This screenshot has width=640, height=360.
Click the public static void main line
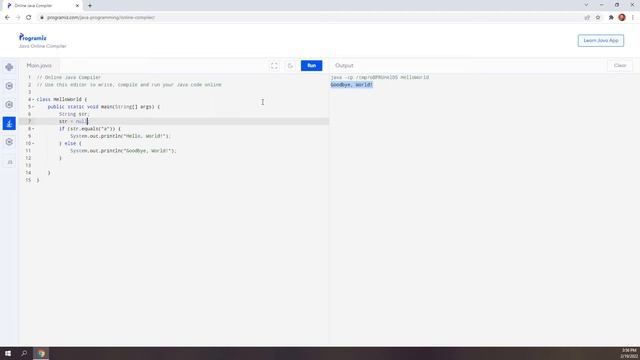pos(104,107)
